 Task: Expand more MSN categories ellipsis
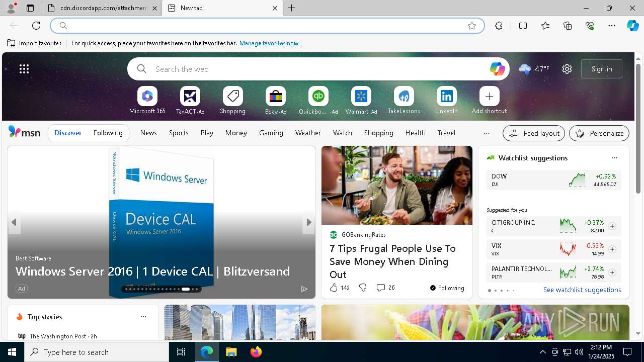(x=486, y=133)
